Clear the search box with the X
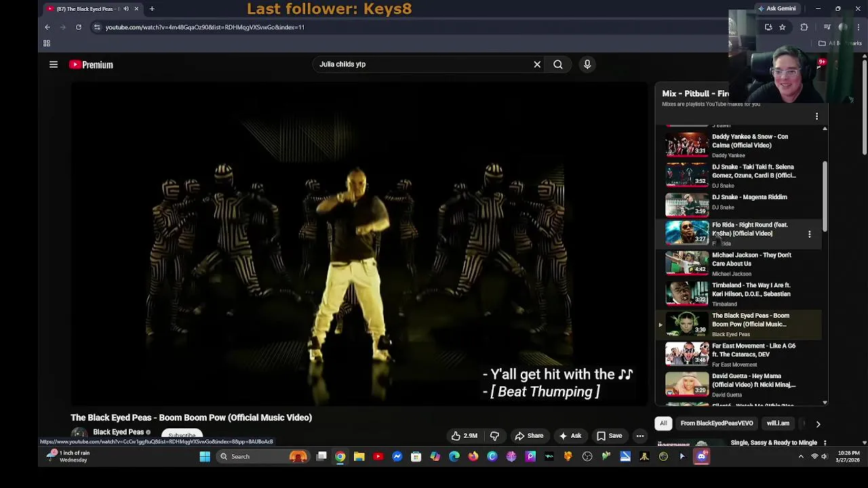868x488 pixels. tap(537, 64)
